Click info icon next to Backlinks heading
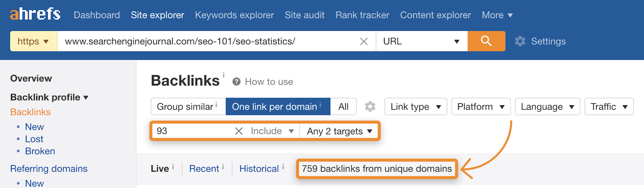 tap(223, 75)
